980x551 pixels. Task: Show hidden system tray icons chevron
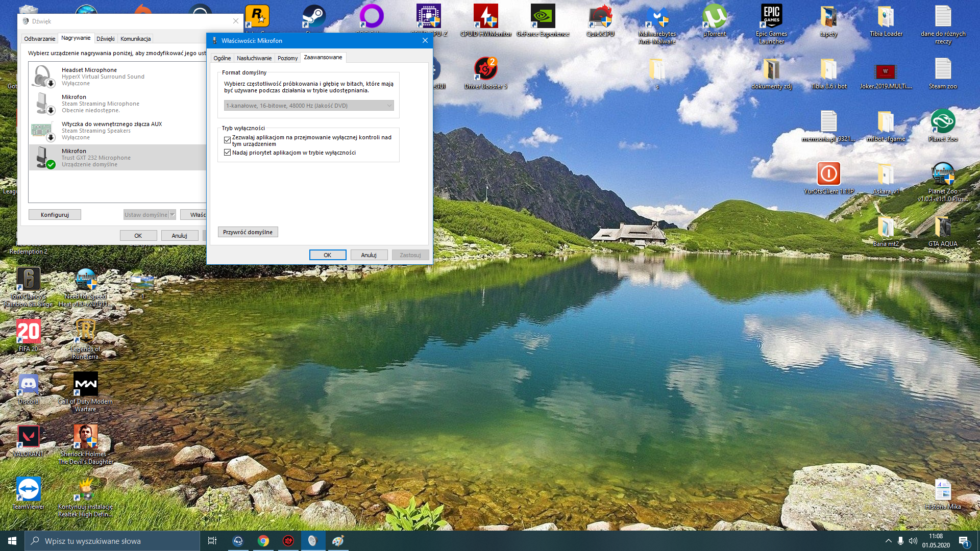coord(888,541)
